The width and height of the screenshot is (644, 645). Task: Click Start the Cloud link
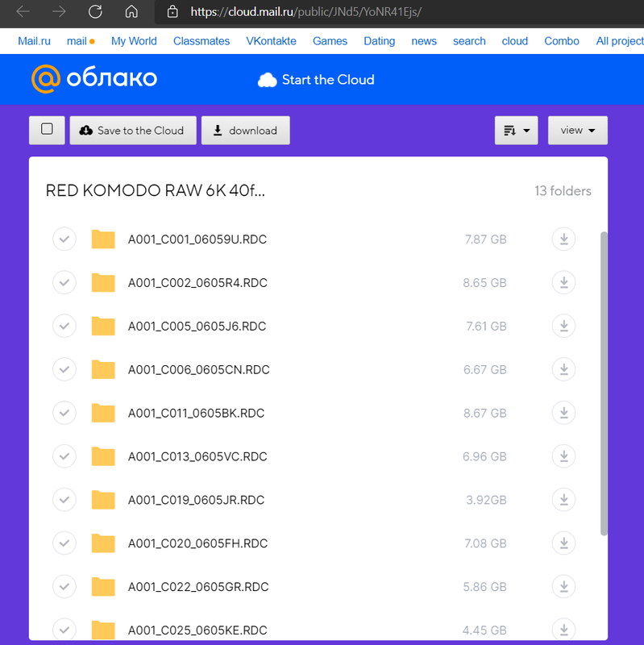click(316, 80)
